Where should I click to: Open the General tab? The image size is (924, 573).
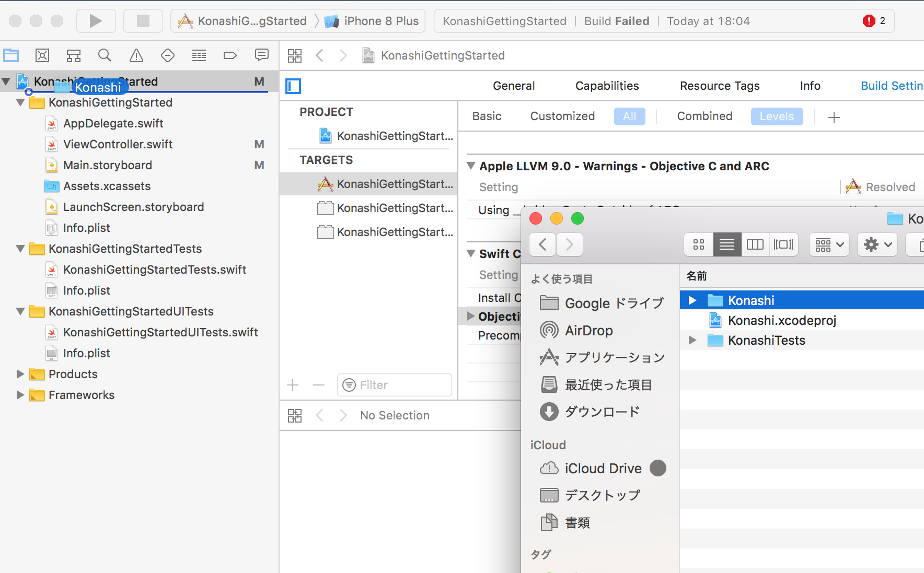click(513, 86)
